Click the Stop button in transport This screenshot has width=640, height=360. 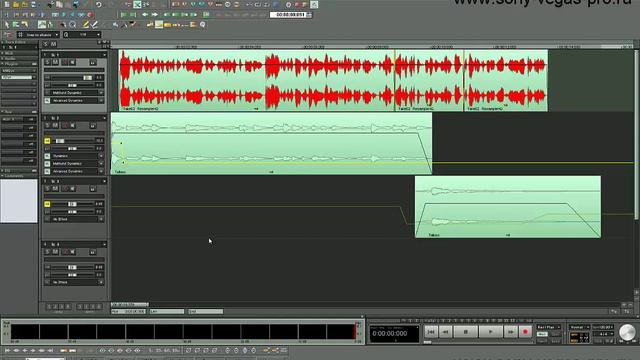click(466, 332)
